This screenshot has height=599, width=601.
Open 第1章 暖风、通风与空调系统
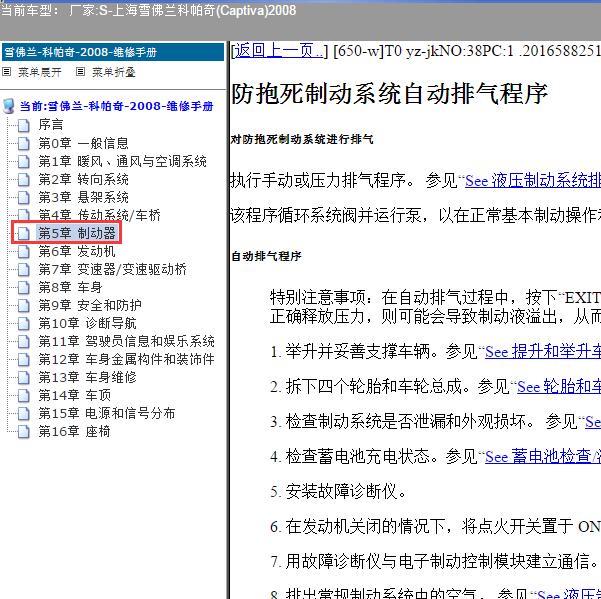pos(122,161)
